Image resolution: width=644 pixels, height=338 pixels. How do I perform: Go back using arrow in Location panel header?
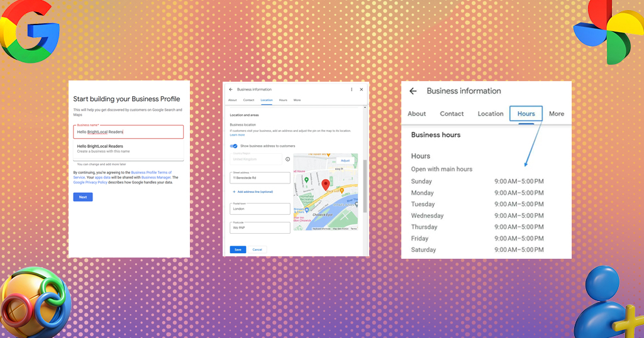click(231, 89)
